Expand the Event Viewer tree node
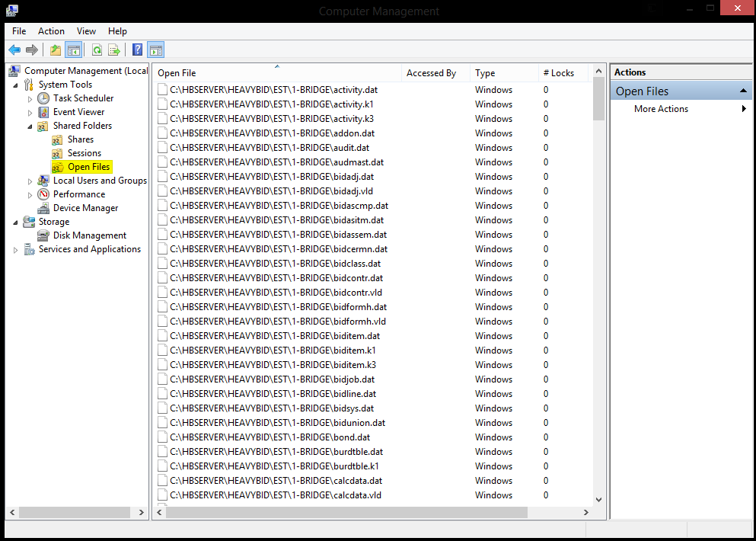756x541 pixels. [x=30, y=113]
